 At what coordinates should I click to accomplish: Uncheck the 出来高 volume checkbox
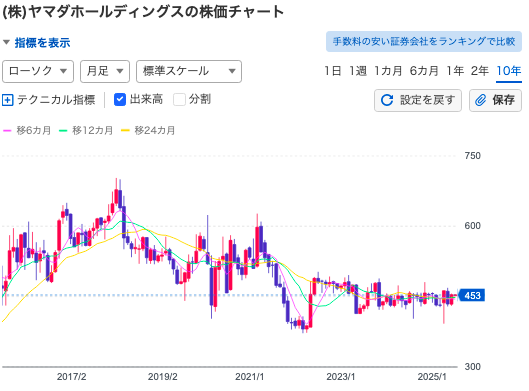click(120, 100)
